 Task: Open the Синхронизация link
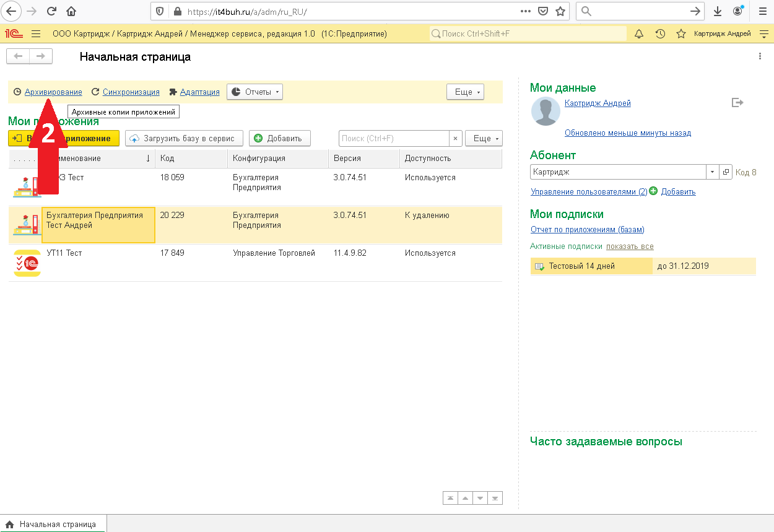(131, 92)
